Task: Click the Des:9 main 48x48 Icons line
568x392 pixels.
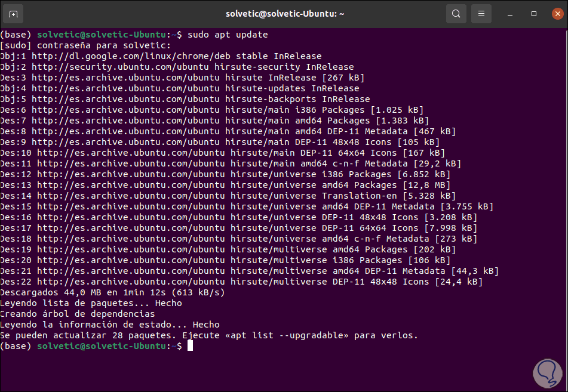Action: tap(220, 142)
